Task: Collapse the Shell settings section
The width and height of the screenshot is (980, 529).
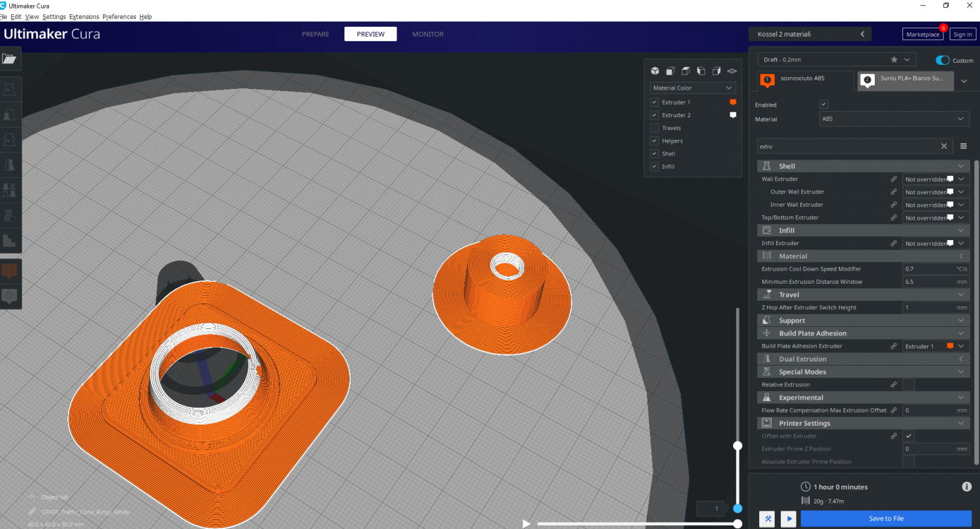Action: 864,166
